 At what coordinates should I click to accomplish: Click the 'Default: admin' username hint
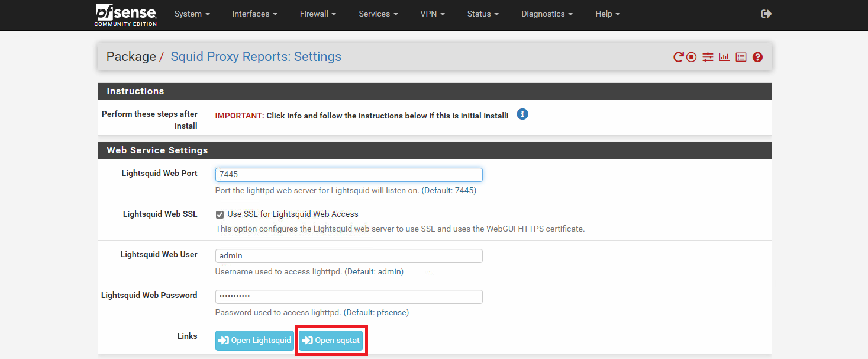[374, 272]
